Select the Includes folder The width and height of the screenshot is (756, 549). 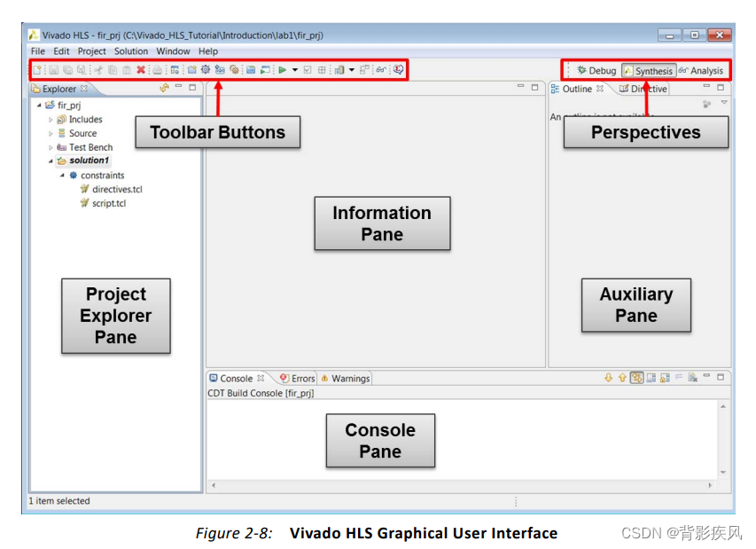(x=80, y=119)
